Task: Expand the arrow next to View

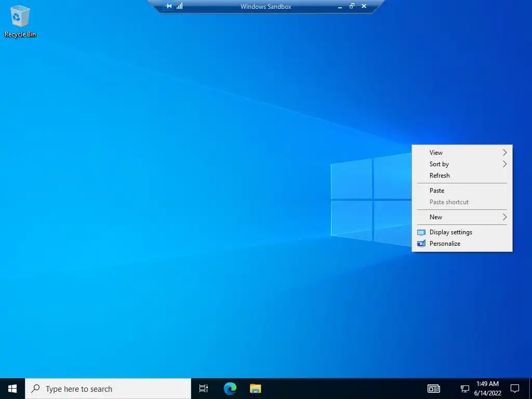Action: point(504,153)
